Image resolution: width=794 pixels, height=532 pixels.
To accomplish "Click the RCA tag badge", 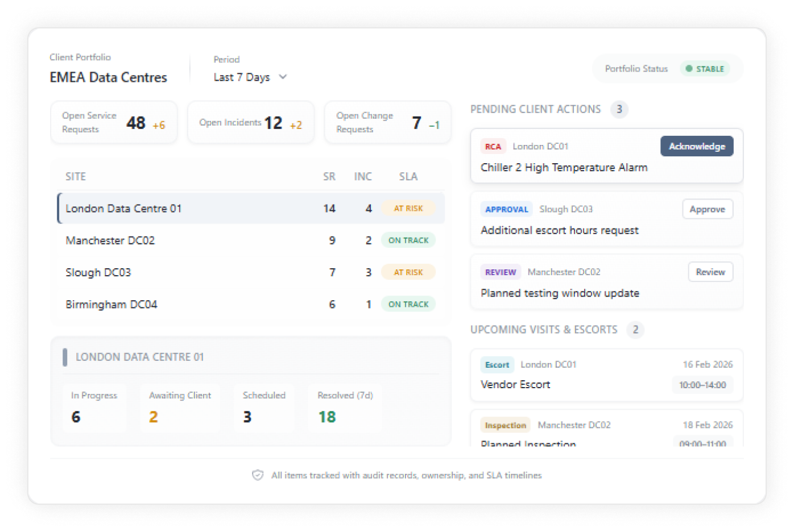I will pos(493,147).
